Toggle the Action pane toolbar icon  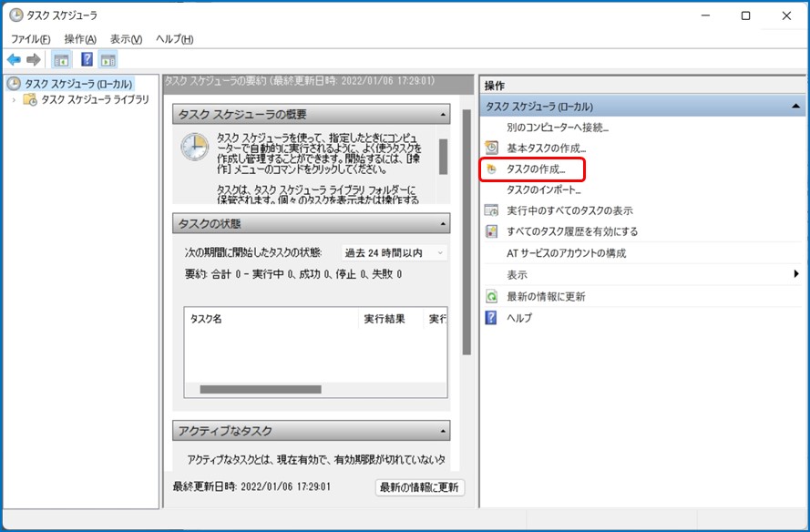coord(108,60)
